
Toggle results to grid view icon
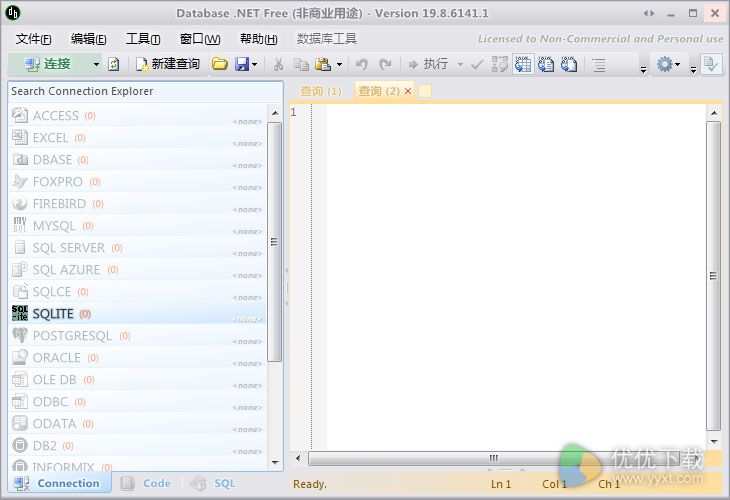click(523, 64)
